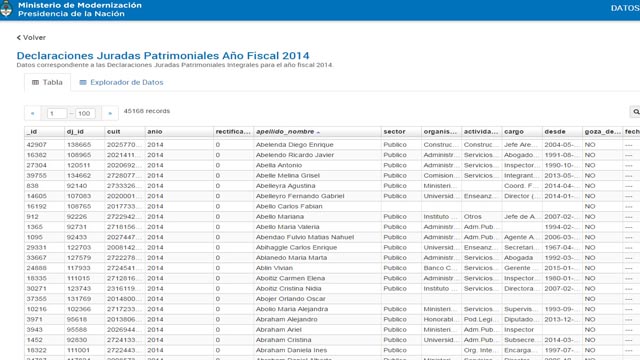Click the '45168 records' count text

(x=147, y=111)
